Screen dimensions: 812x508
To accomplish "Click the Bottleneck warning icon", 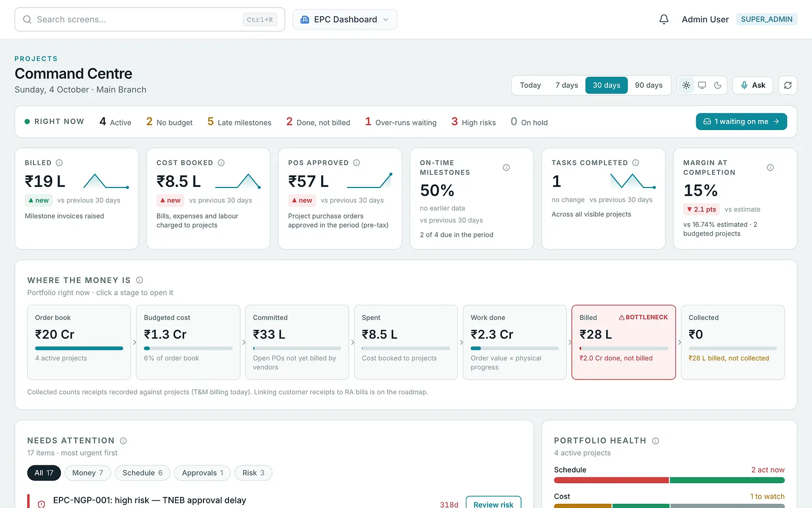I will click(622, 317).
